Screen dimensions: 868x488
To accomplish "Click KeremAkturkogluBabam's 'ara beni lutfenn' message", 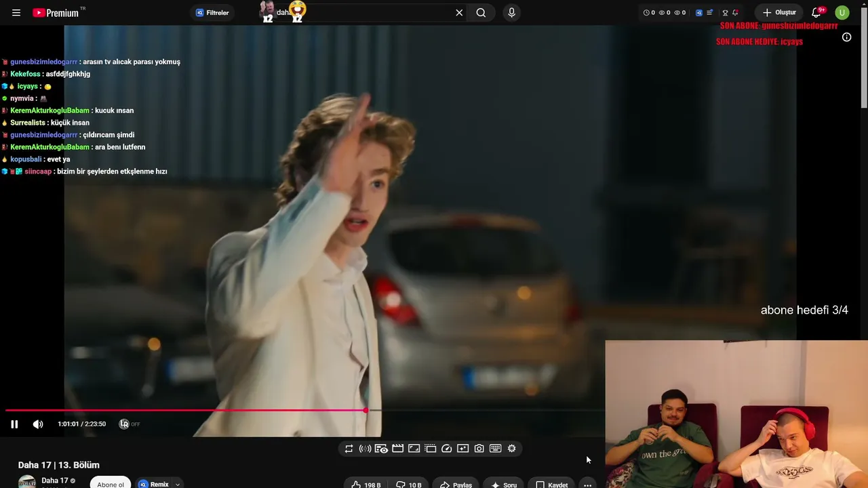I will tap(120, 147).
